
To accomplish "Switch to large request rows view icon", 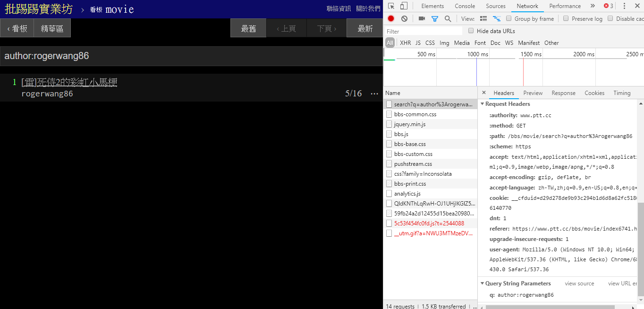I will click(483, 18).
